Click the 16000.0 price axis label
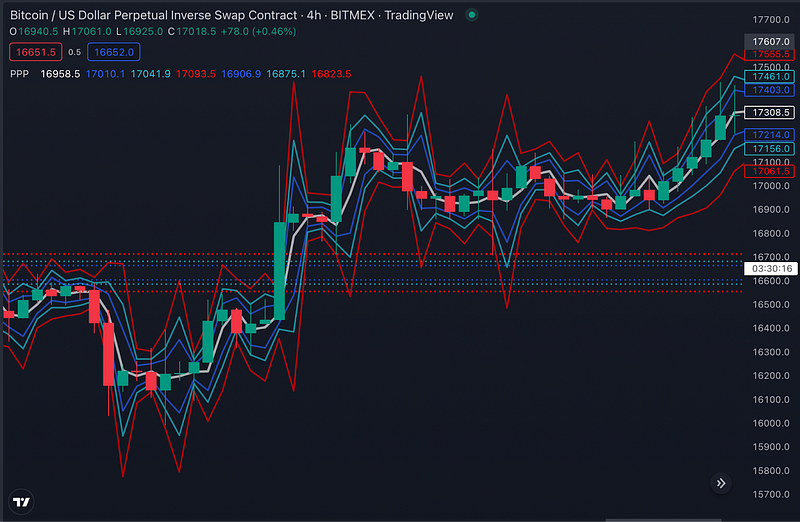Viewport: 800px width, 522px height. [771, 423]
